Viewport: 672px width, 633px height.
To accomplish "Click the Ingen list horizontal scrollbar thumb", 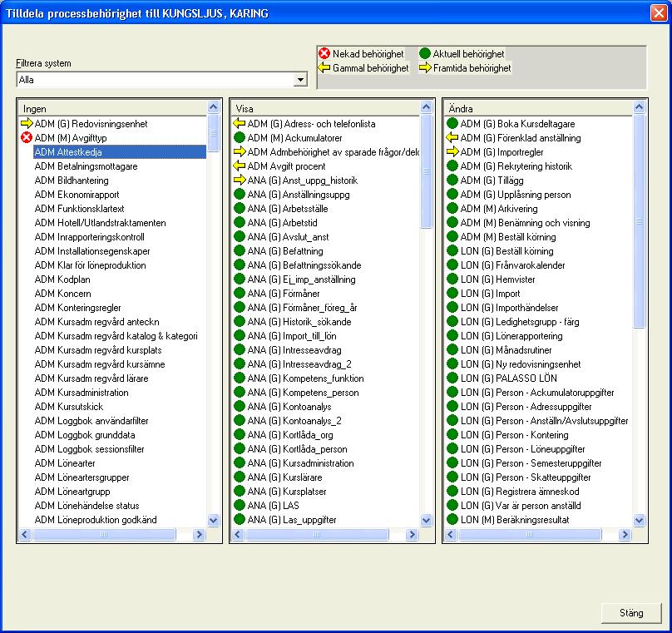I will pos(104,534).
